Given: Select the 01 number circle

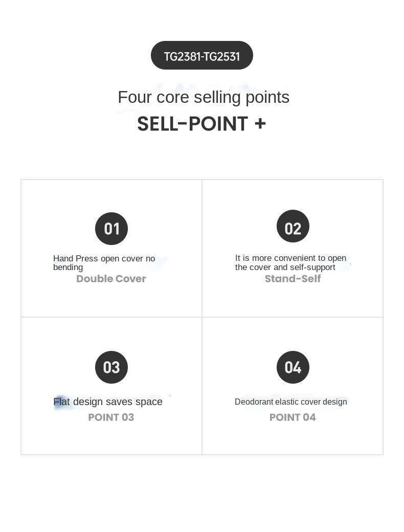Looking at the screenshot, I should (x=111, y=229).
